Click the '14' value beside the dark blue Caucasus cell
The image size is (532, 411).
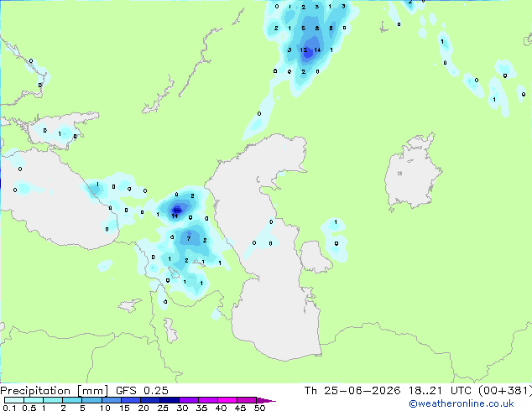coord(175,216)
